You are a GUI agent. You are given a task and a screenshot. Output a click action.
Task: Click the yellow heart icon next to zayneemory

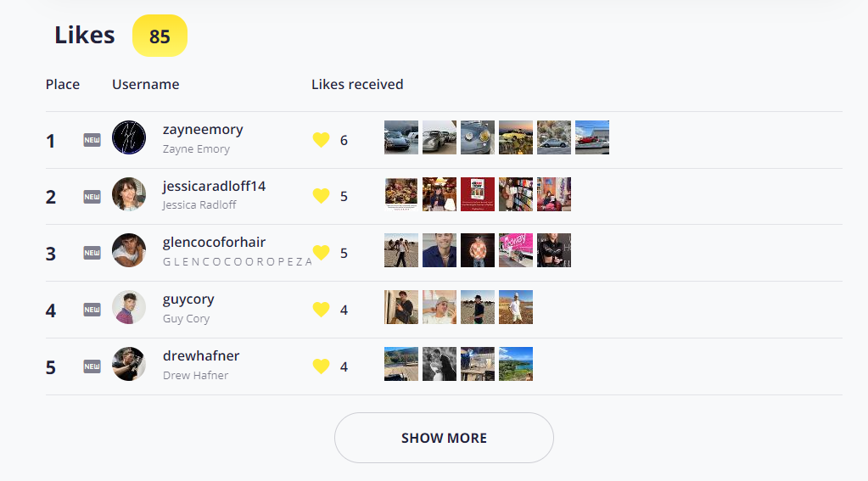pyautogui.click(x=321, y=140)
